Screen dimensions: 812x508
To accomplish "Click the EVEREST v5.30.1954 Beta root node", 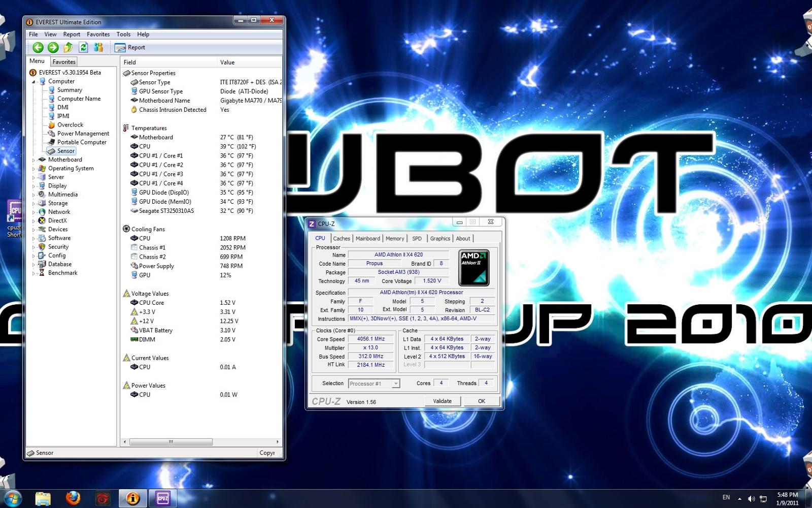I will pyautogui.click(x=70, y=72).
